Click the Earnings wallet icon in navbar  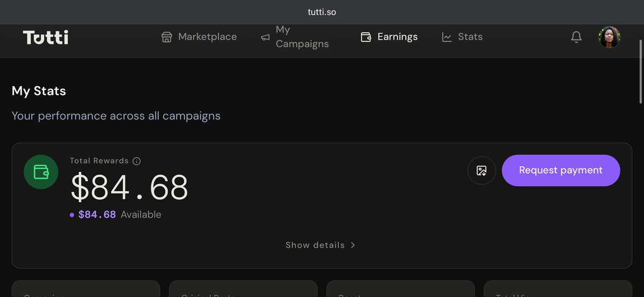coord(366,37)
